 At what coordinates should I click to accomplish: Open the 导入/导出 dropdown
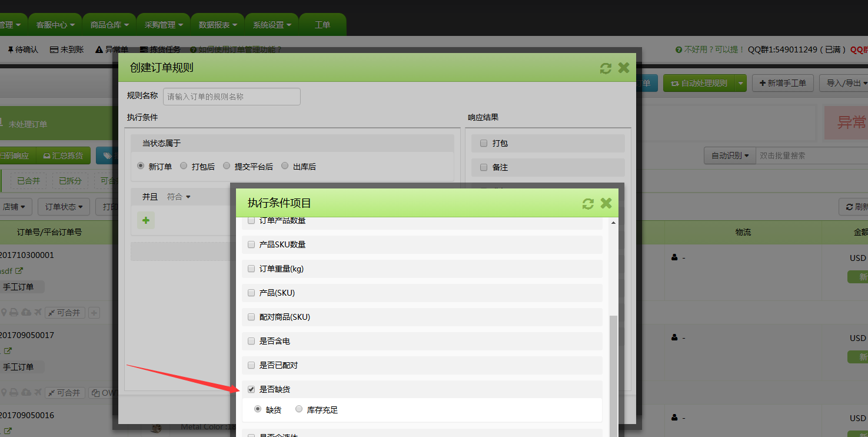[846, 84]
